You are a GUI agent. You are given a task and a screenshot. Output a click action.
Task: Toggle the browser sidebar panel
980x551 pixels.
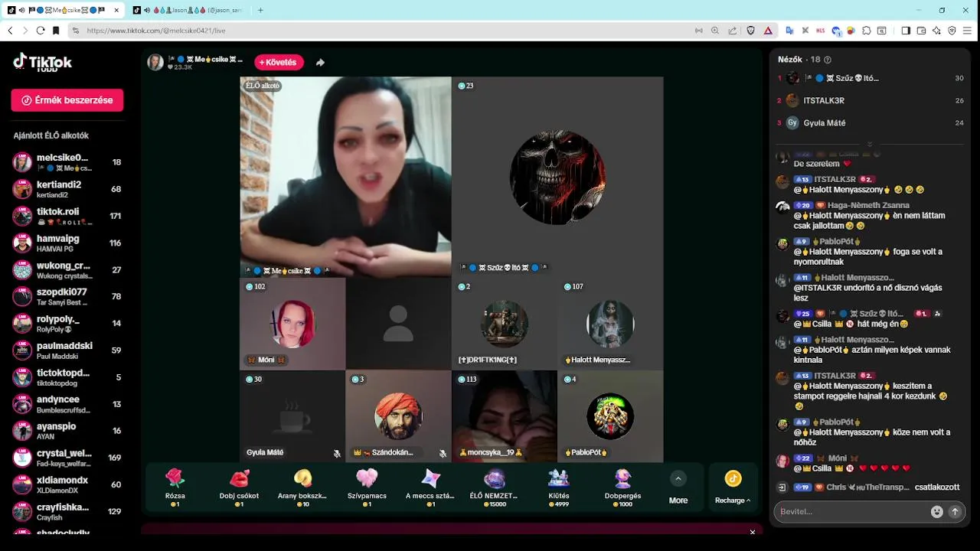906,31
